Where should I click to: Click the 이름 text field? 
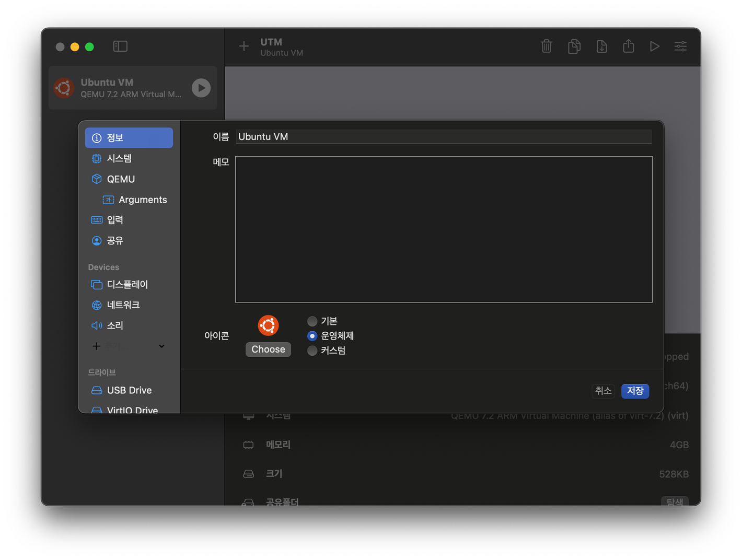point(444,137)
